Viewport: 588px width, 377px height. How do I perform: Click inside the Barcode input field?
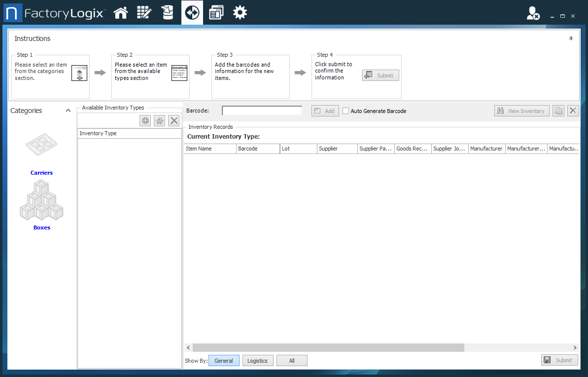(x=262, y=111)
